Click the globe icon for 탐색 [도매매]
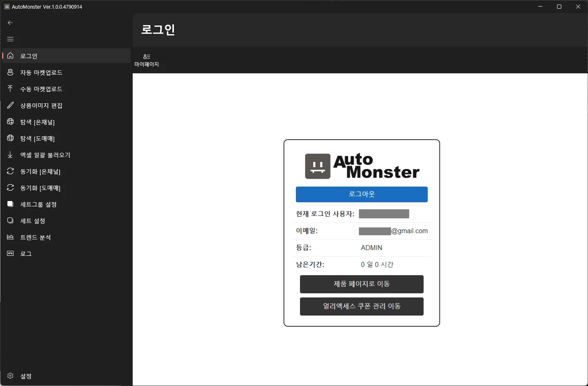Screen dimensions: 588x386 [x=10, y=138]
